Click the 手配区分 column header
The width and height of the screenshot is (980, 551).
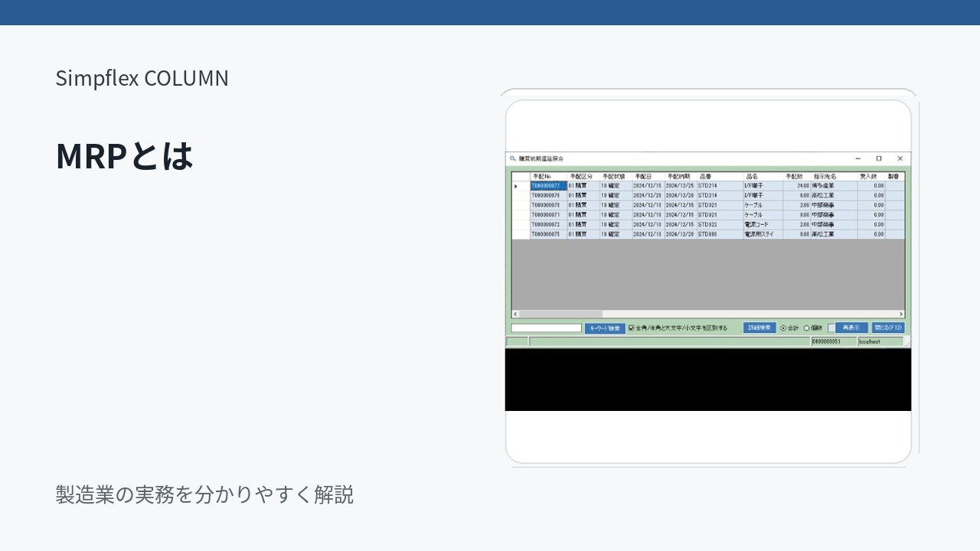583,177
